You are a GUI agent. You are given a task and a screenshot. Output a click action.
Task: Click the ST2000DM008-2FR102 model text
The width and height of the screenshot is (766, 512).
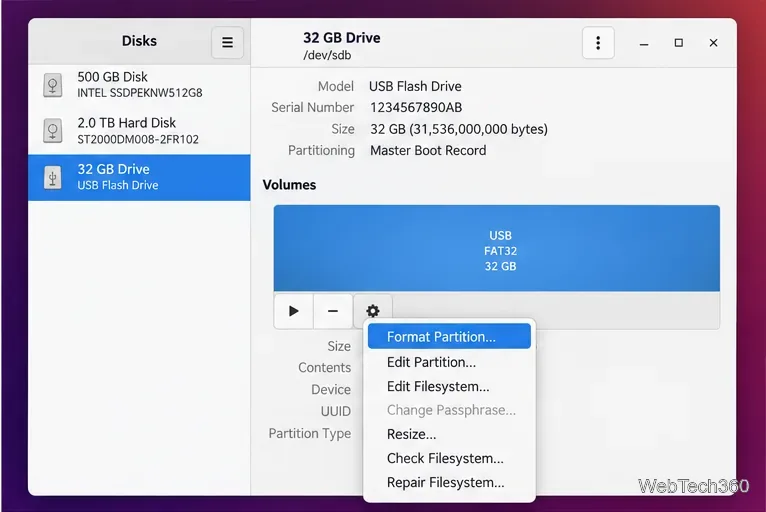coord(138,139)
